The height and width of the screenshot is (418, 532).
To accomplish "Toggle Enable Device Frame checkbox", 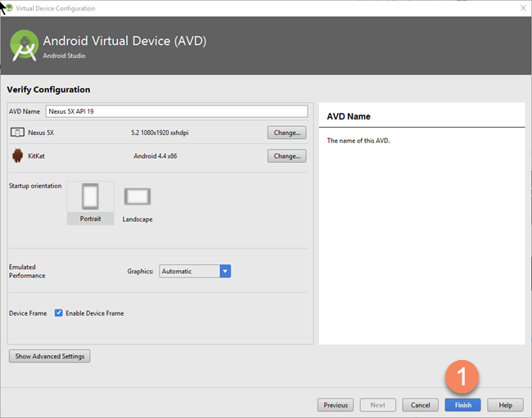I will coord(58,313).
